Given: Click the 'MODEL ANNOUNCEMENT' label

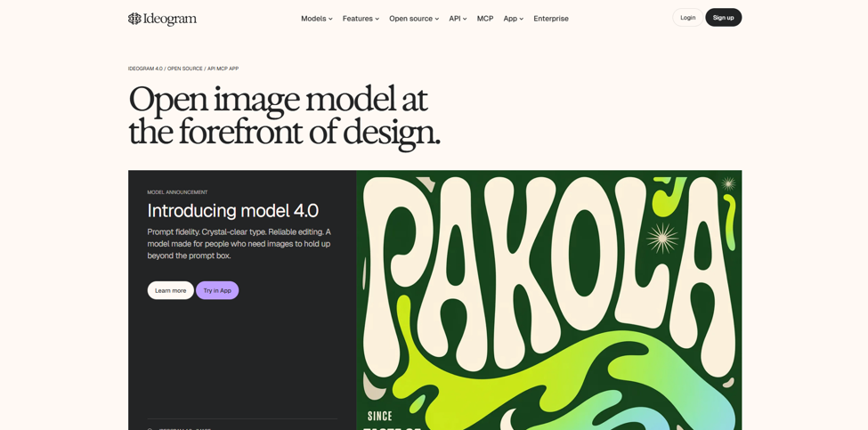Looking at the screenshot, I should tap(177, 192).
